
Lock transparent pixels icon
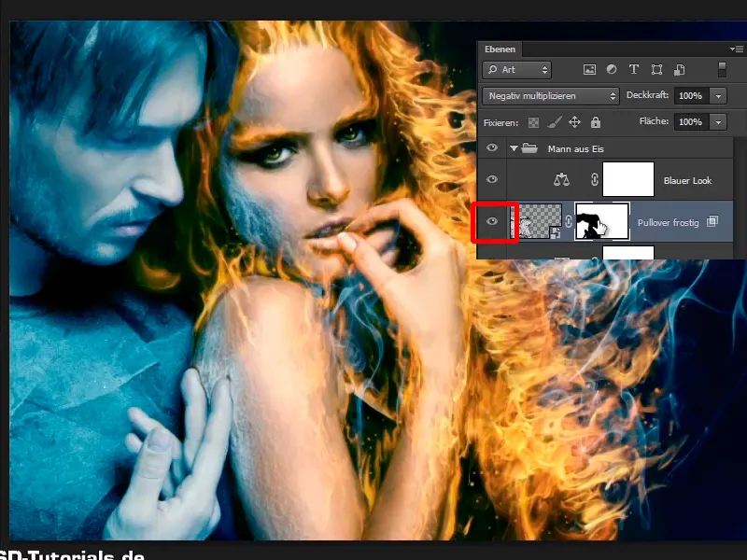[x=533, y=123]
